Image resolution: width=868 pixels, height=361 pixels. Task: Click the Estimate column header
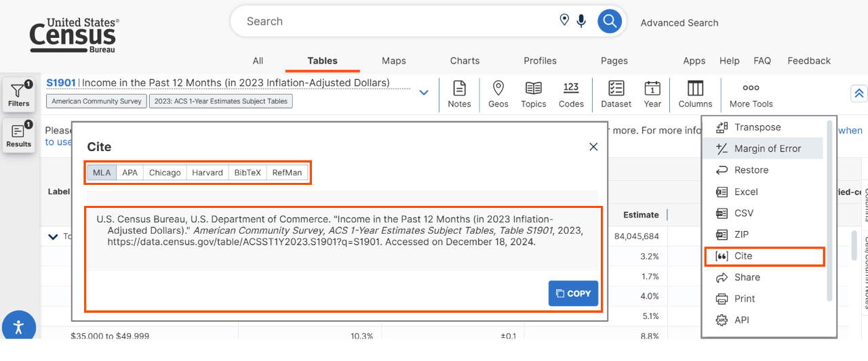point(641,215)
